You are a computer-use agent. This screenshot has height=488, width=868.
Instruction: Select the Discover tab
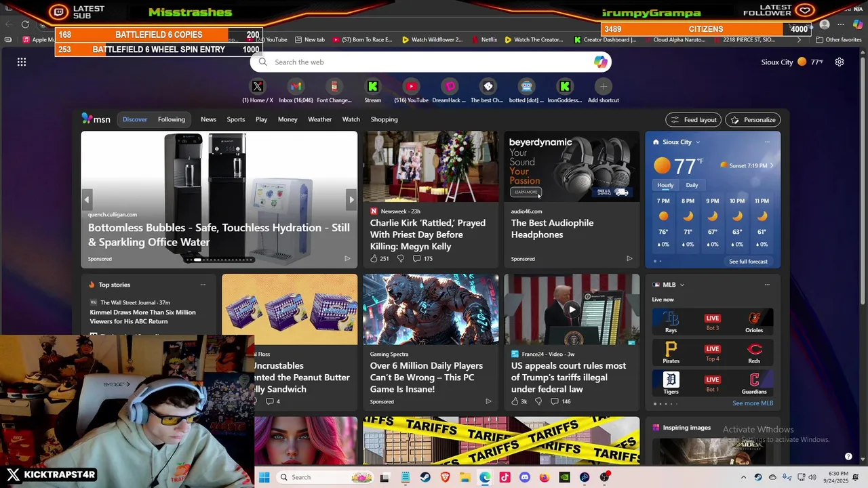134,119
